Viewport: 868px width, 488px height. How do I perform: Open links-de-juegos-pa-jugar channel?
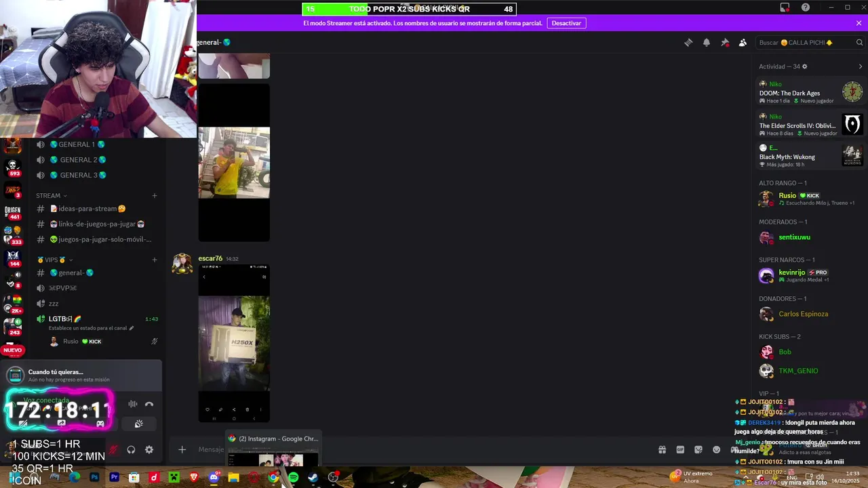(95, 224)
